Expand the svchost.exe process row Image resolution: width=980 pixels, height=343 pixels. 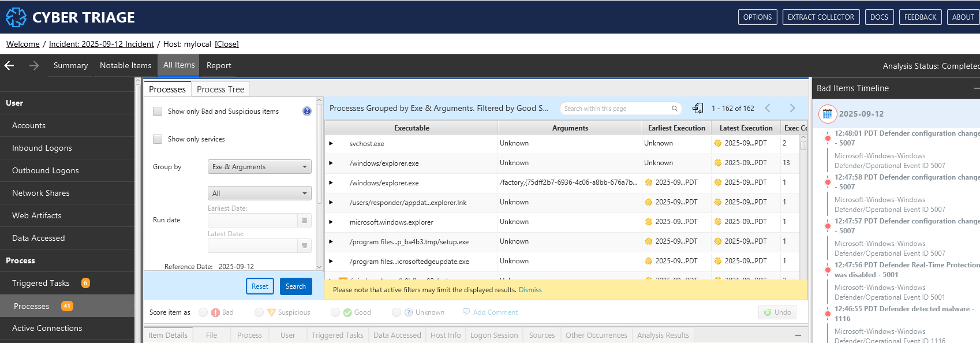point(331,144)
